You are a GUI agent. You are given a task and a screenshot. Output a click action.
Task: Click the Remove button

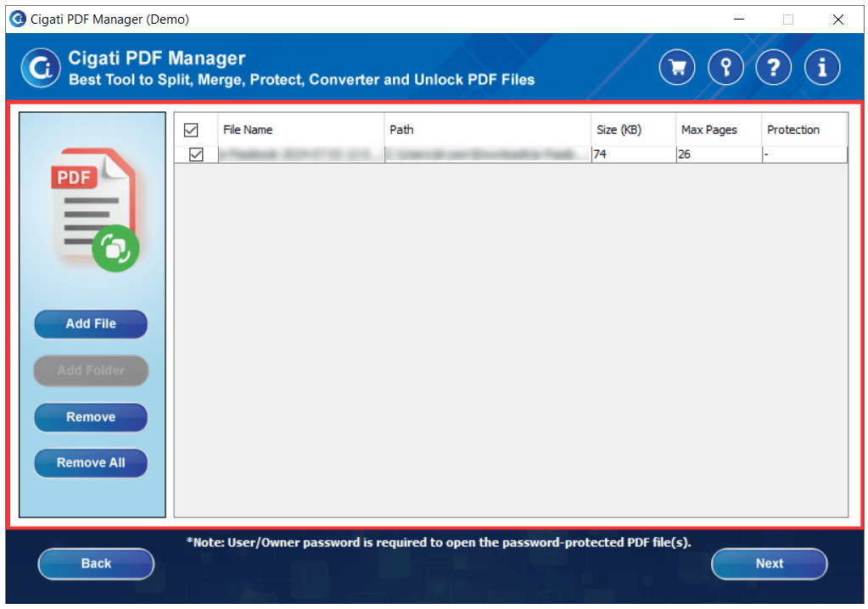91,417
